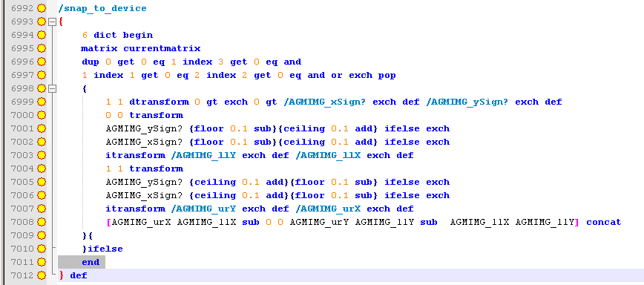Click the red closing brace on line 7012
The image size is (644, 285).
coord(62,275)
